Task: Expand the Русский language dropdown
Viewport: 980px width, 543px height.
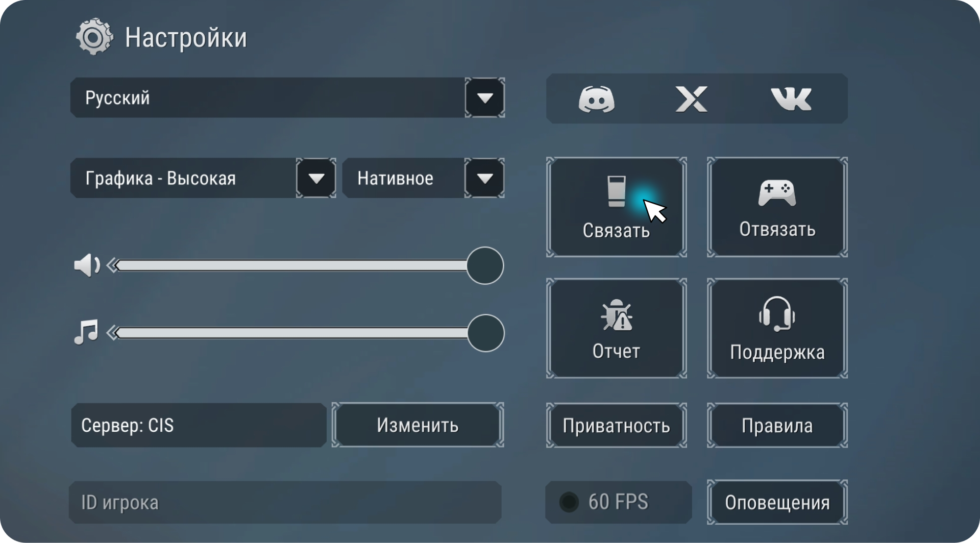Action: coord(484,97)
